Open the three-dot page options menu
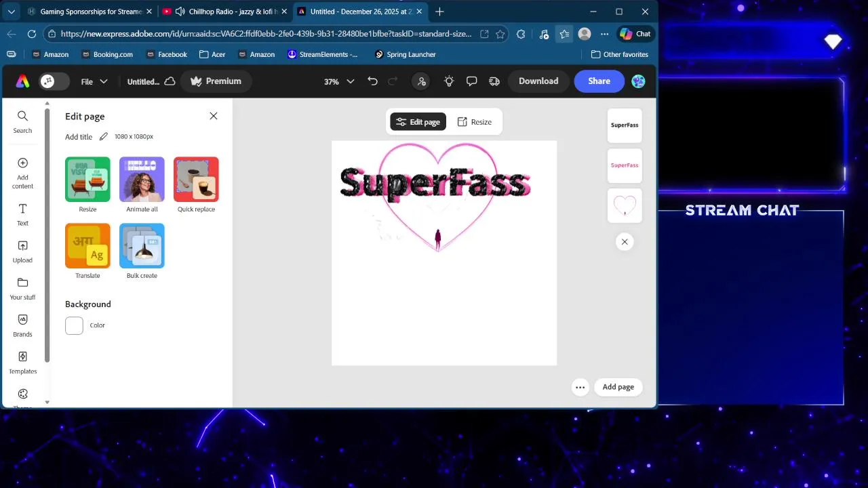 [x=580, y=387]
